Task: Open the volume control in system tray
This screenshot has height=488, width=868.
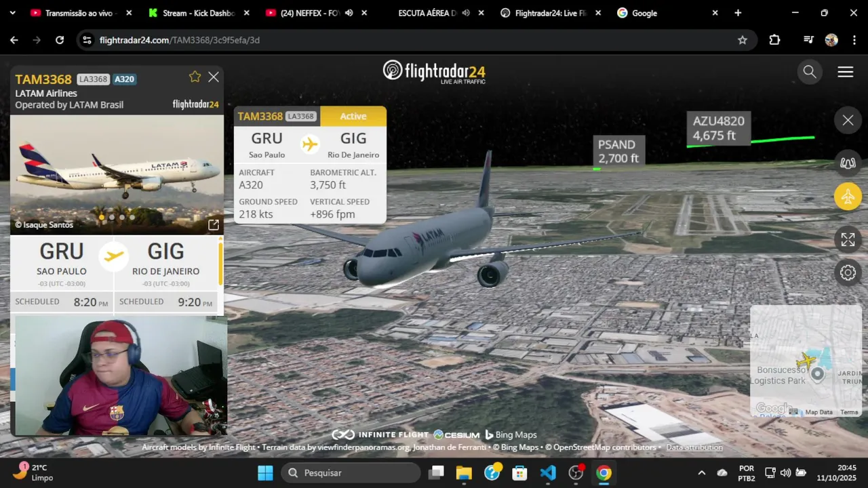Action: (785, 472)
